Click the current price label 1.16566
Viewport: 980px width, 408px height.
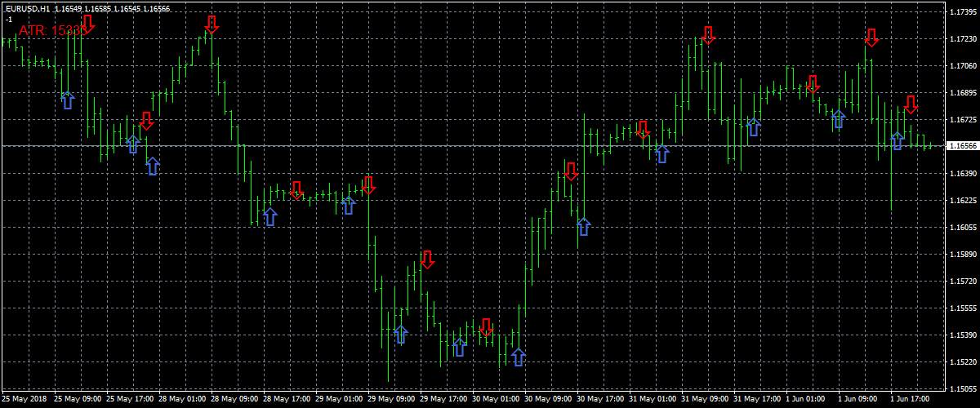tap(963, 146)
